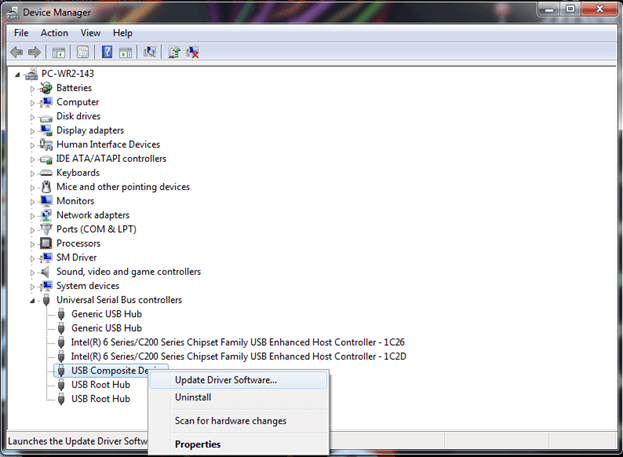Expand the Keyboards node
This screenshot has height=457, width=623.
pyautogui.click(x=33, y=174)
